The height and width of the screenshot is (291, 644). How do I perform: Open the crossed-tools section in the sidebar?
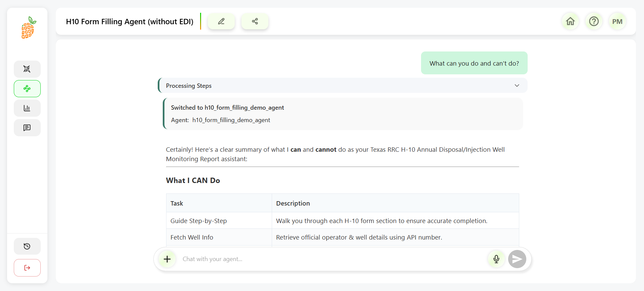click(27, 69)
